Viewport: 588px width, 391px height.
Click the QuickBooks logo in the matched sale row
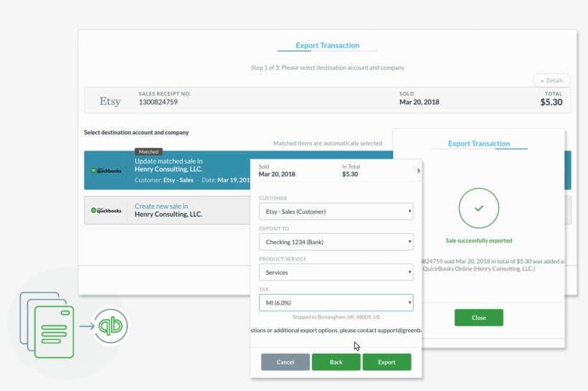point(106,170)
